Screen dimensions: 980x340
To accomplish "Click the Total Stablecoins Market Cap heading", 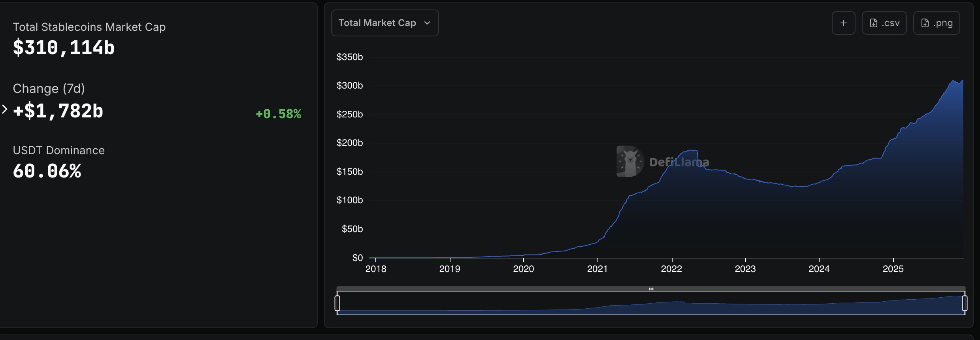I will tap(89, 27).
